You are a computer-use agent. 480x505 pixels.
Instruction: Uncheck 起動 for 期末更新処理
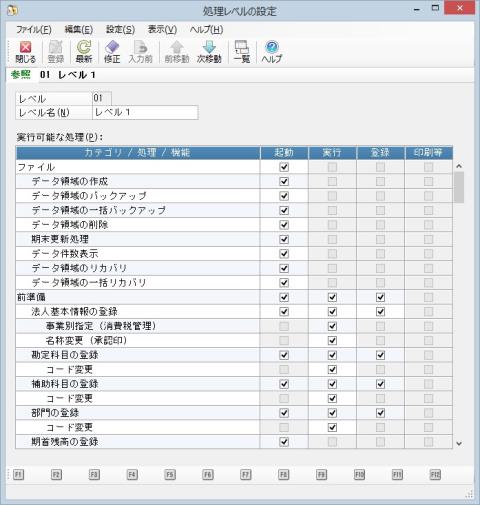coord(284,239)
